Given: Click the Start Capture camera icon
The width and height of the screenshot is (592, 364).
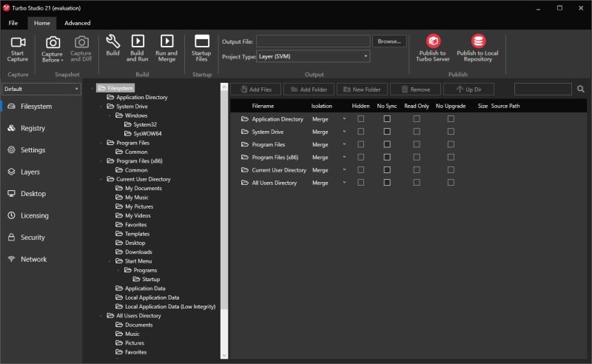Looking at the screenshot, I should 18,43.
